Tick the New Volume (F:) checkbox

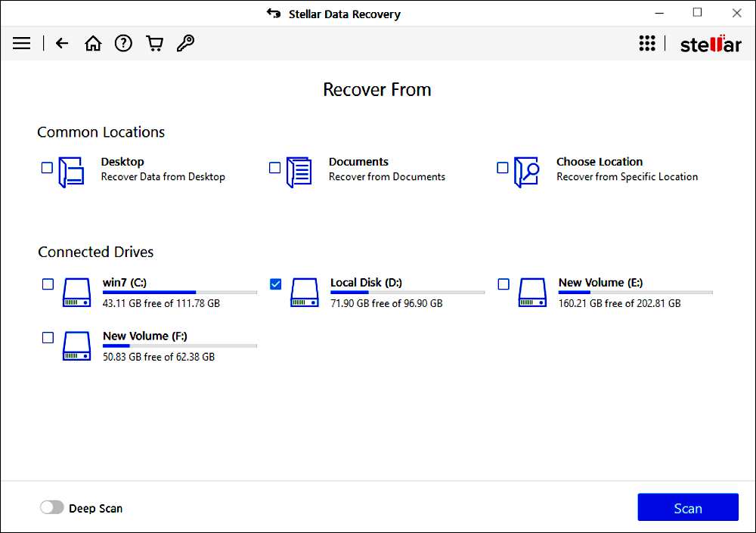(x=48, y=338)
